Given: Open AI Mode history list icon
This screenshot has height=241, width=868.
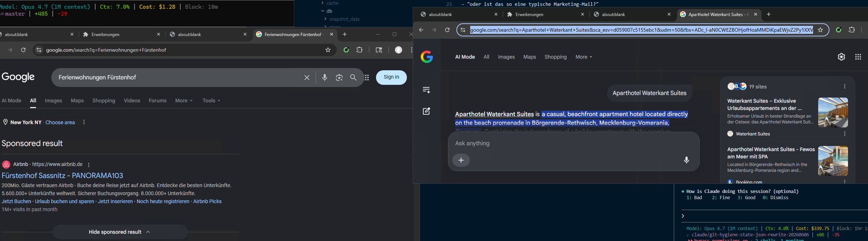Looking at the screenshot, I should (x=427, y=90).
